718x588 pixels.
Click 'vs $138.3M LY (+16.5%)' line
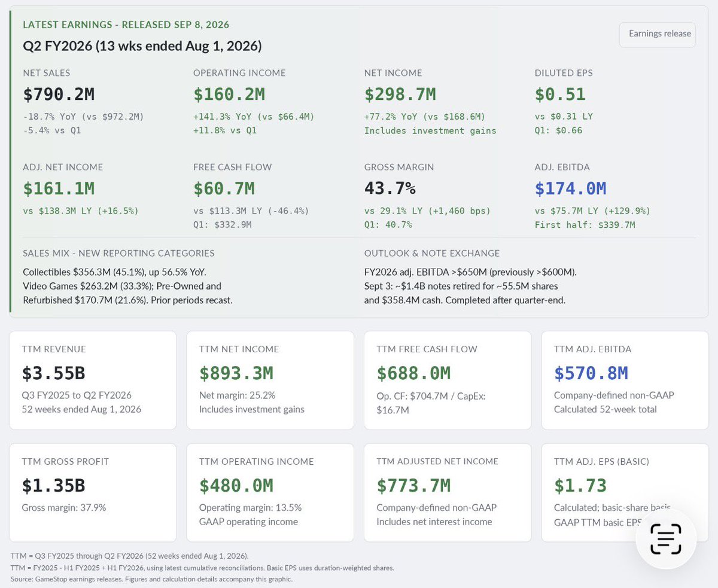pos(81,211)
